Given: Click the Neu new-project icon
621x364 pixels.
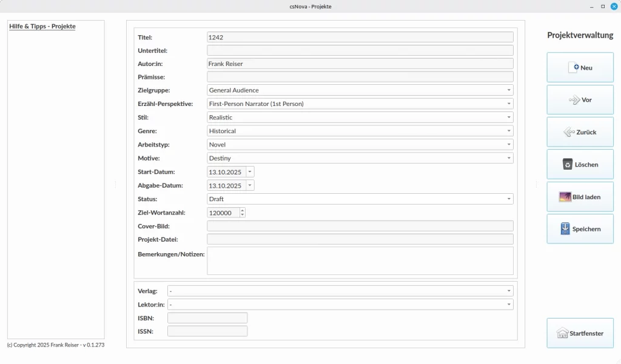Looking at the screenshot, I should coord(573,68).
